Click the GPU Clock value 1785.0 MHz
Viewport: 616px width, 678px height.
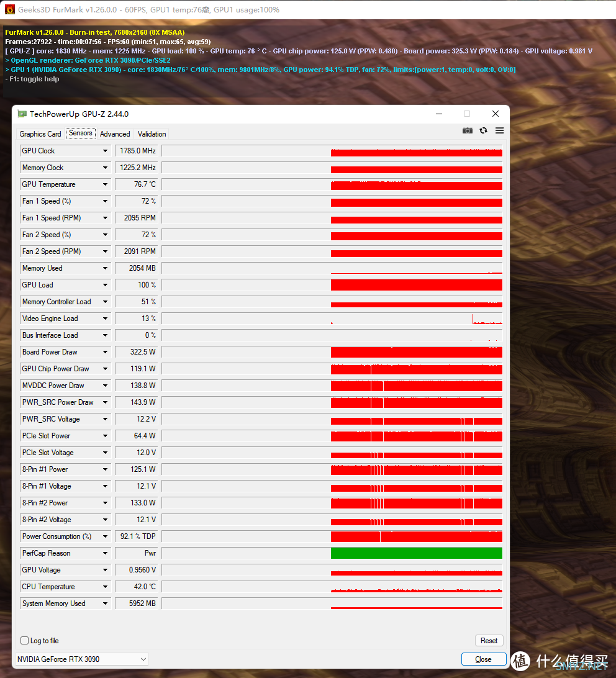coord(137,151)
